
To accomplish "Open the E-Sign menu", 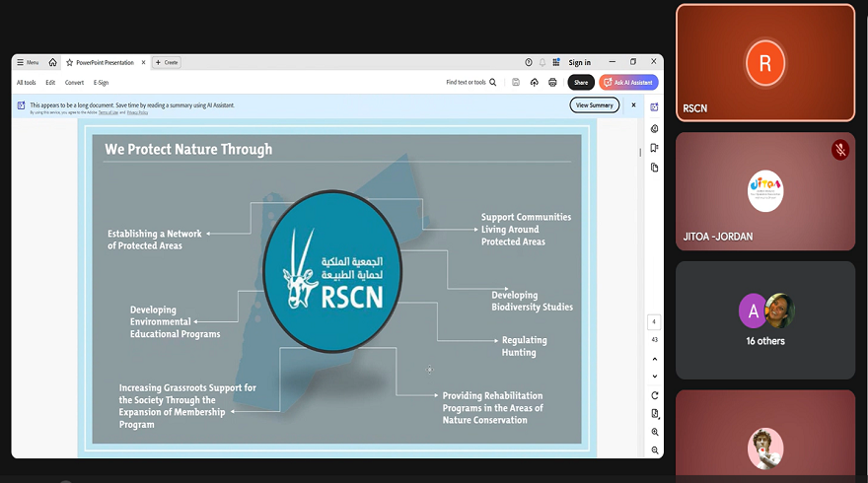I will tap(101, 83).
